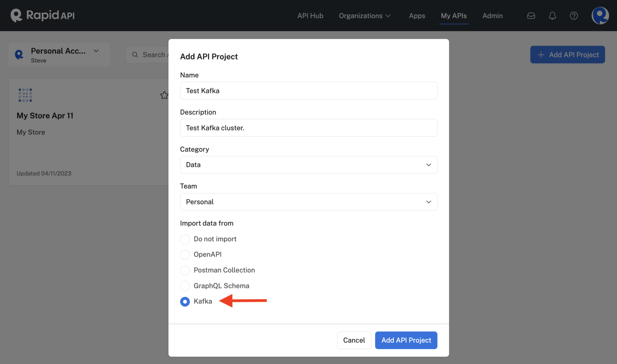Open the Admin section

pyautogui.click(x=492, y=16)
